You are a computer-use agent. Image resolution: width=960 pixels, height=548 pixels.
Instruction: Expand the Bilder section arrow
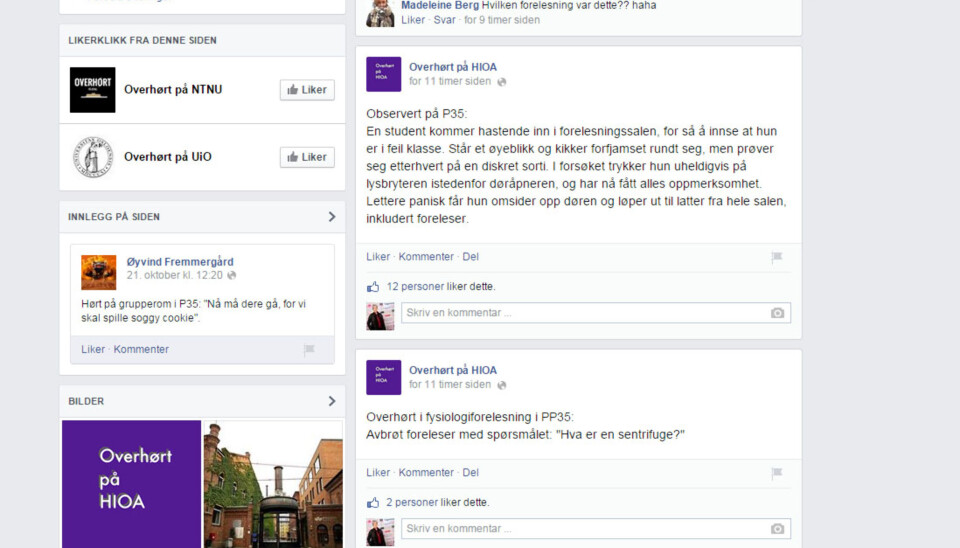tap(332, 401)
